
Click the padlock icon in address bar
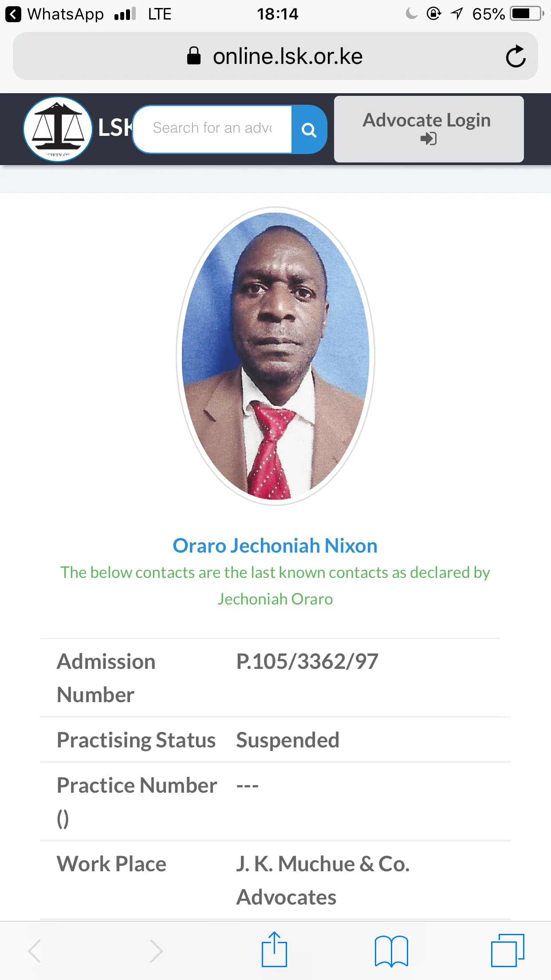click(194, 56)
